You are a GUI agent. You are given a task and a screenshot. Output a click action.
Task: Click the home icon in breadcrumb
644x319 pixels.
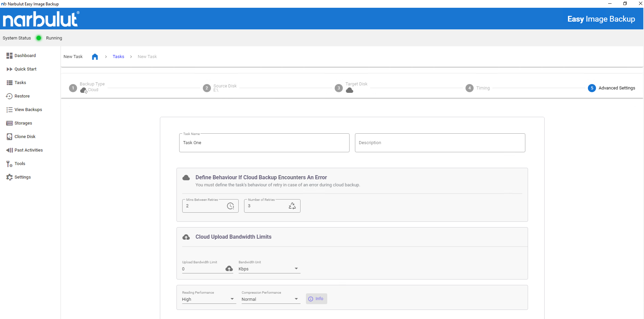coord(95,57)
